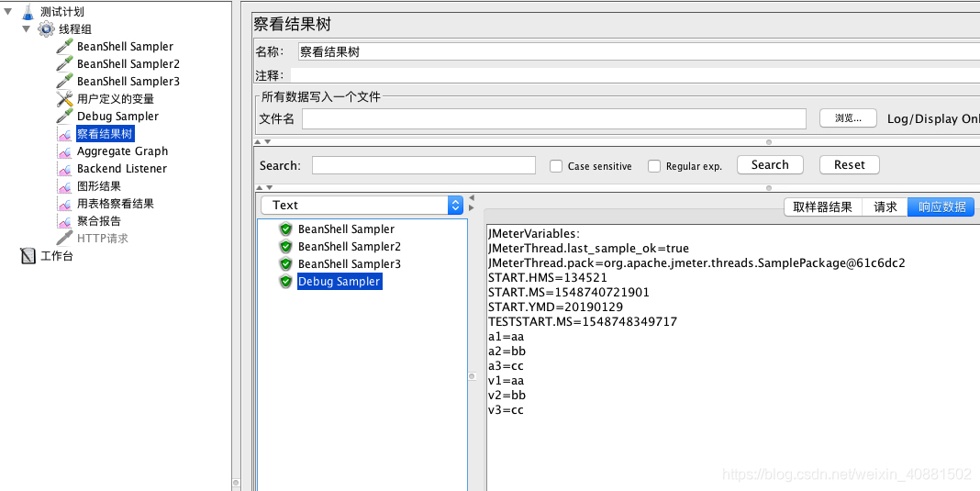
Task: Select 用户定义的变量 in test plan tree
Action: [x=116, y=99]
